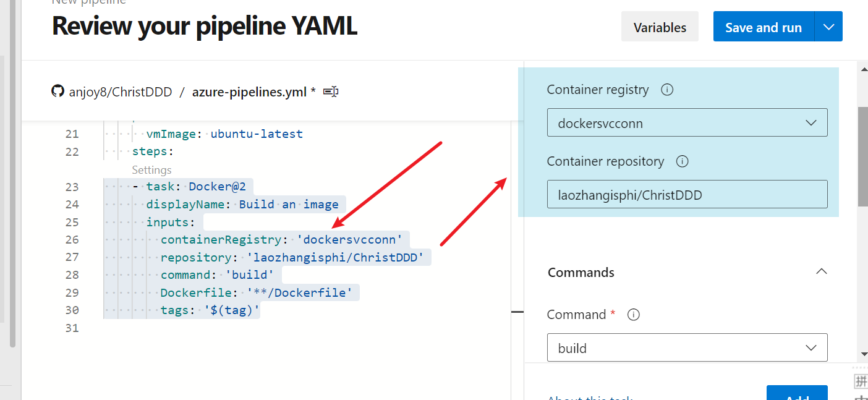The height and width of the screenshot is (400, 868).
Task: Click displayName: Build an image text
Action: click(x=242, y=204)
